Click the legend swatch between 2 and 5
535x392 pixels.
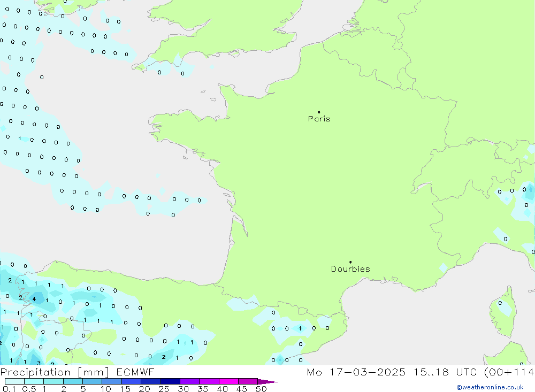click(73, 381)
